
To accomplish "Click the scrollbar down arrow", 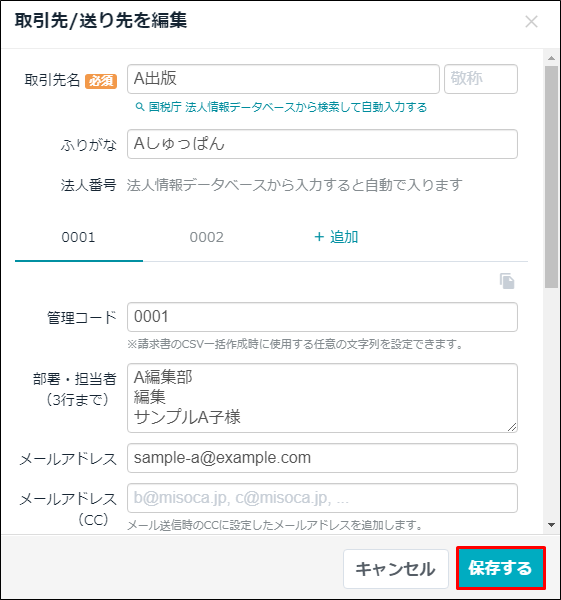I will (551, 525).
